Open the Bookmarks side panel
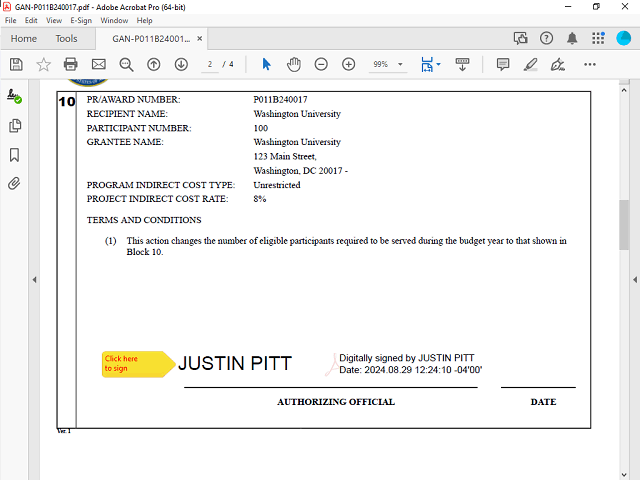 click(x=15, y=155)
